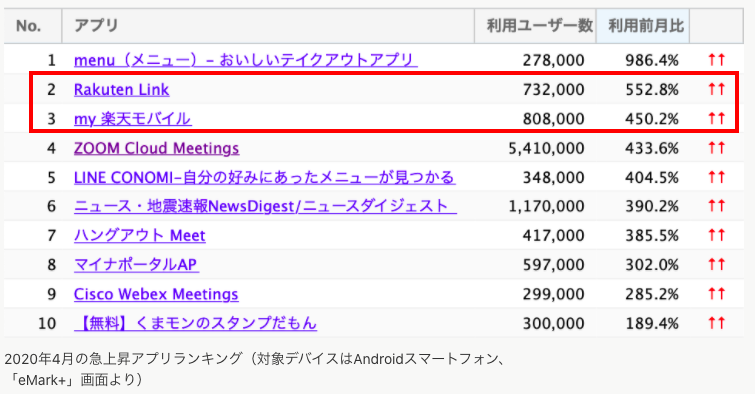The image size is (755, 394).
Task: Select the 450.2% ratio value
Action: [652, 118]
